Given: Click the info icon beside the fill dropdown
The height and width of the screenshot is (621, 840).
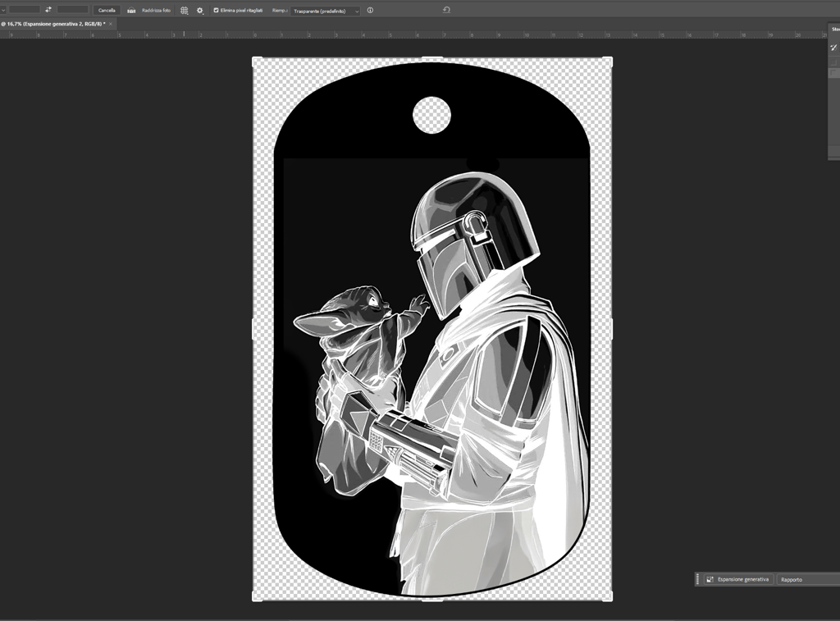Looking at the screenshot, I should (370, 10).
